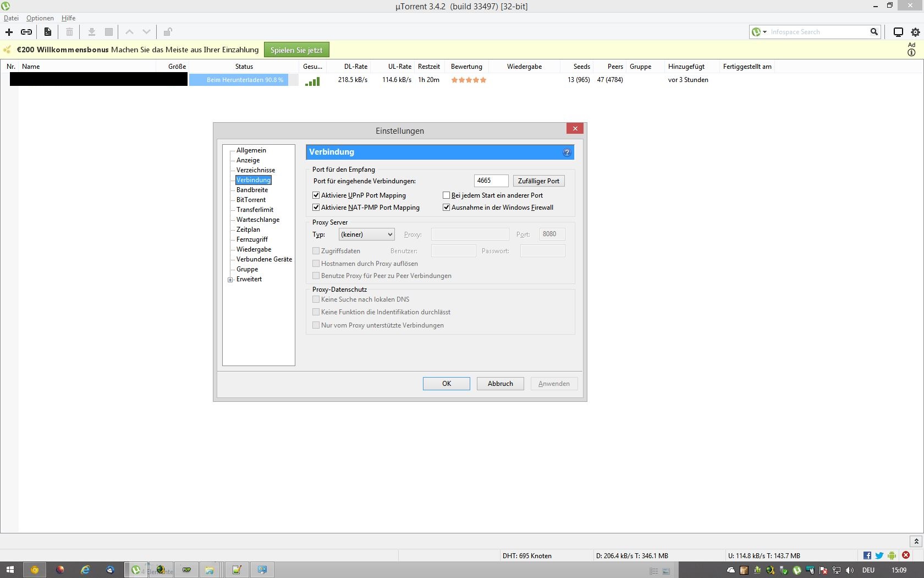The width and height of the screenshot is (924, 578).
Task: Close the Einstellungen dialog
Action: tap(575, 128)
